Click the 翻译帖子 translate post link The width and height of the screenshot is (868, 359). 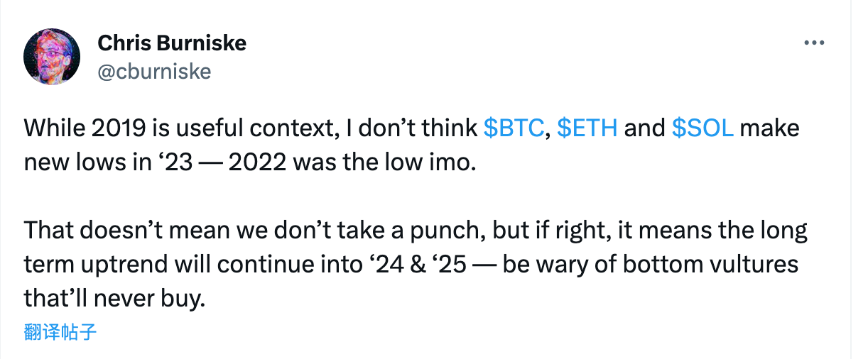click(x=60, y=331)
